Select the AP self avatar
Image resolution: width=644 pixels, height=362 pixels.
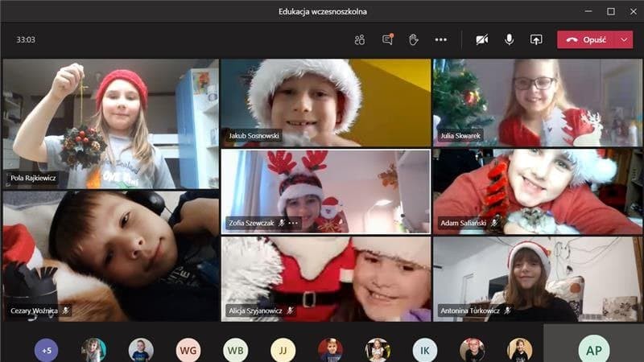coord(594,349)
